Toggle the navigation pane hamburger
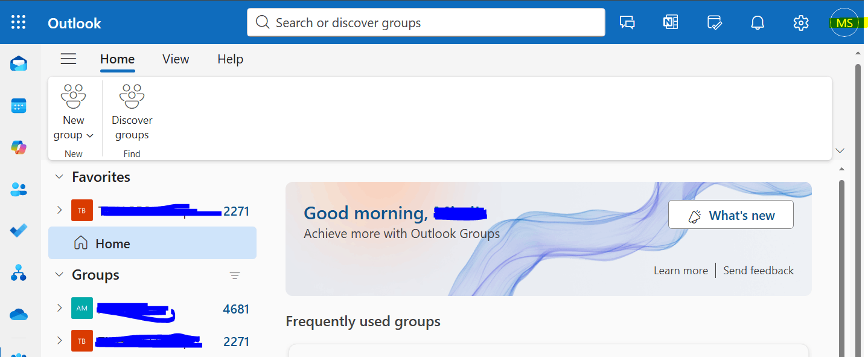This screenshot has height=357, width=868. [x=69, y=59]
